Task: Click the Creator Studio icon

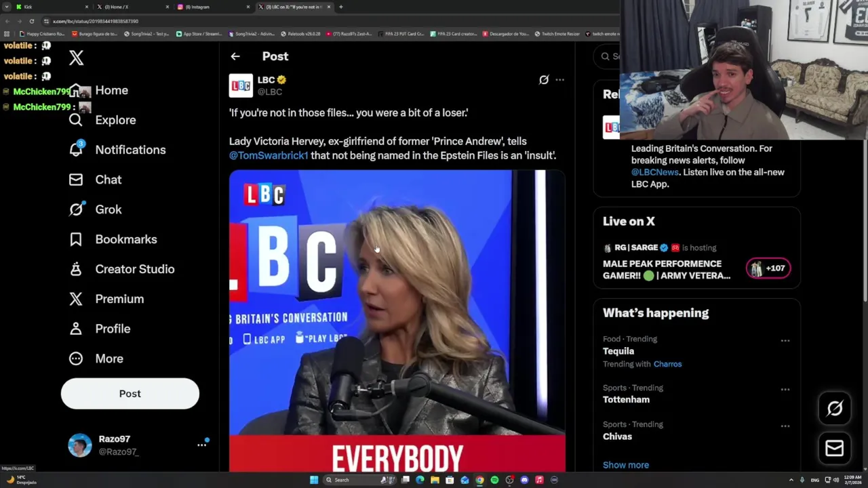Action: pyautogui.click(x=76, y=269)
